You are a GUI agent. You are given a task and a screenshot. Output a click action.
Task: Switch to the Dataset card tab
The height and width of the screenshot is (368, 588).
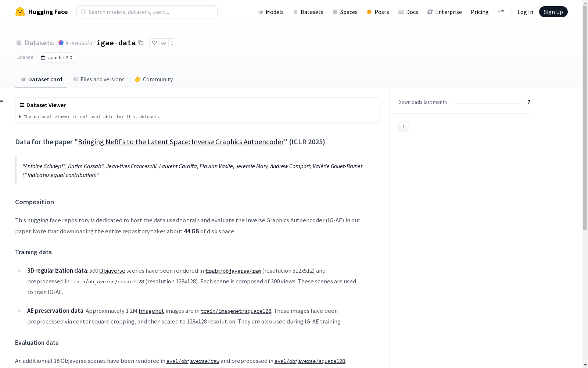41,79
